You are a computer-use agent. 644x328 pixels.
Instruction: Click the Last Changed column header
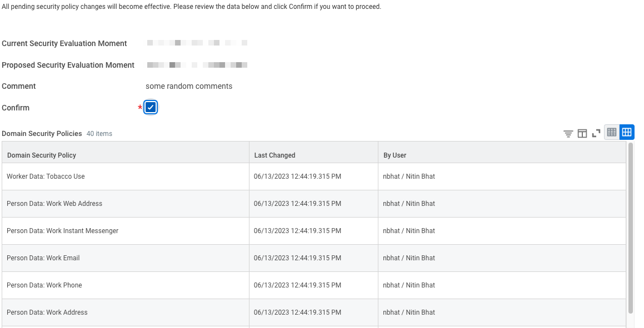pyautogui.click(x=274, y=155)
